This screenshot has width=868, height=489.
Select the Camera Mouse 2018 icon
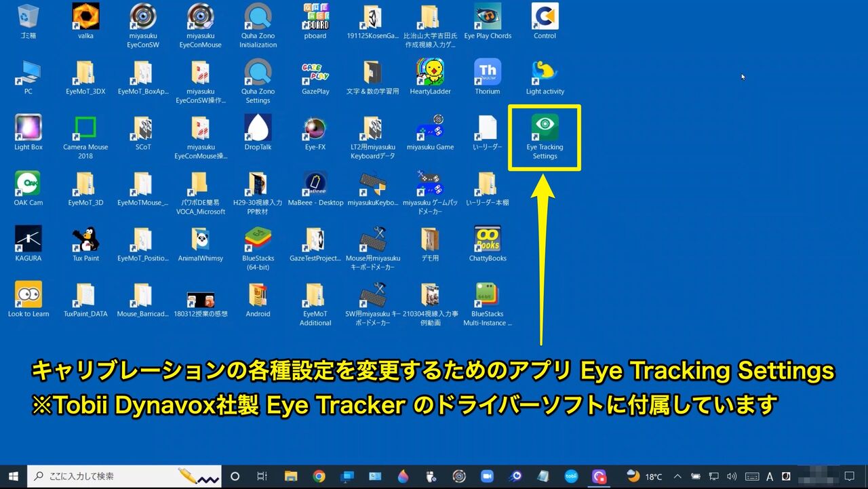click(86, 136)
